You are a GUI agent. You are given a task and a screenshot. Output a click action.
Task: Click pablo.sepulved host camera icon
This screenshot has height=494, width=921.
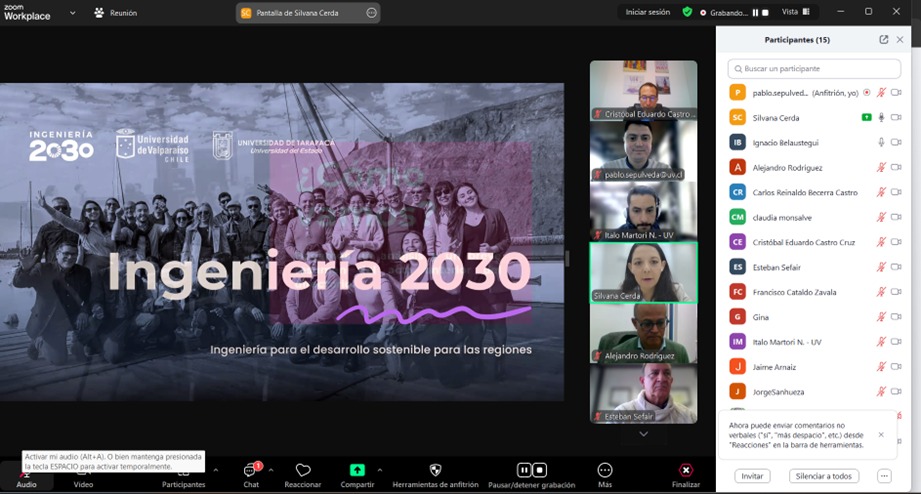(896, 93)
